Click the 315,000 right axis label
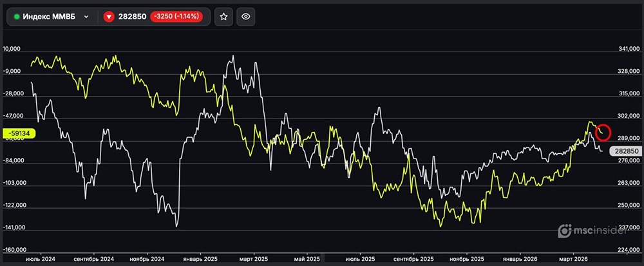 629,93
